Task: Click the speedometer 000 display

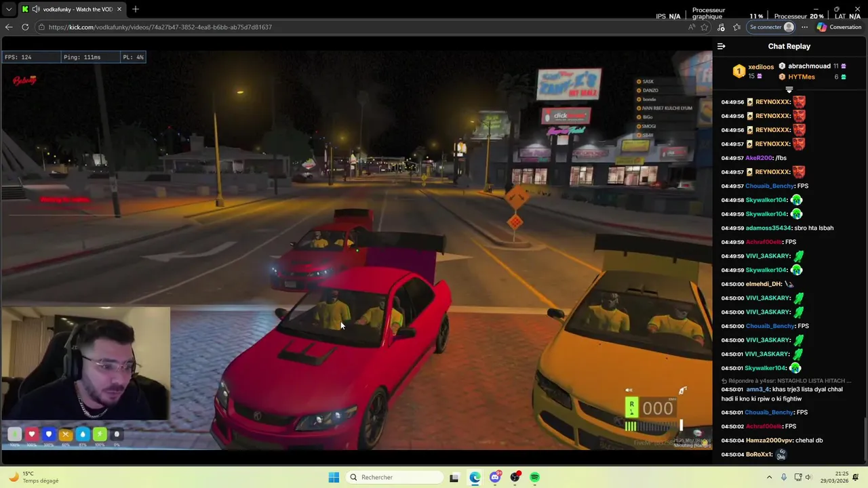Action: [657, 408]
